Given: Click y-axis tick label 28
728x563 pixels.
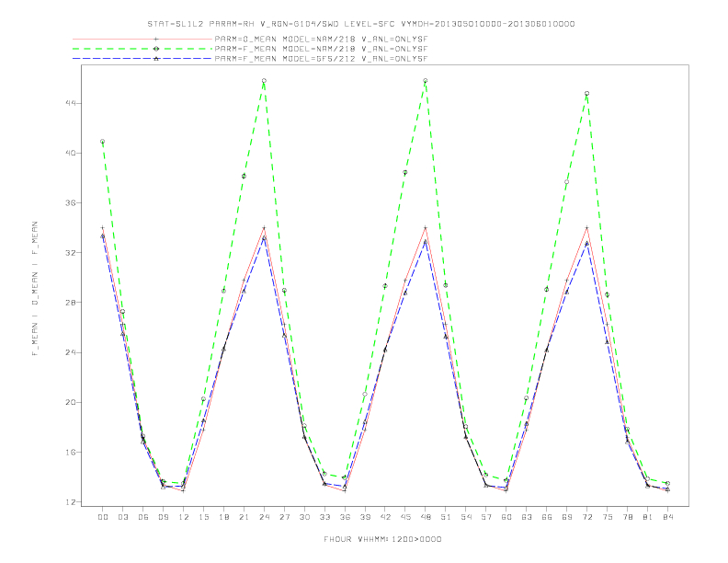Looking at the screenshot, I should click(71, 303).
